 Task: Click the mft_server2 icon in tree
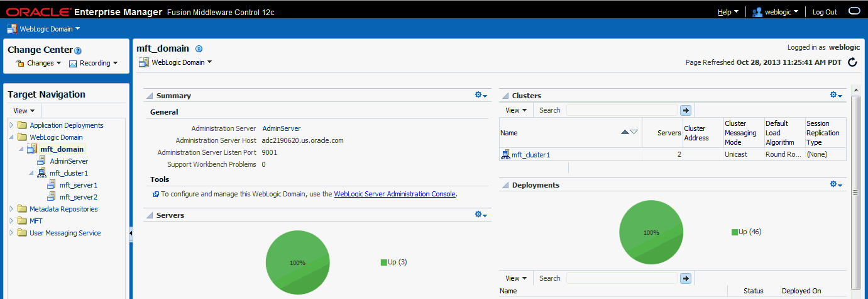pyautogui.click(x=52, y=197)
